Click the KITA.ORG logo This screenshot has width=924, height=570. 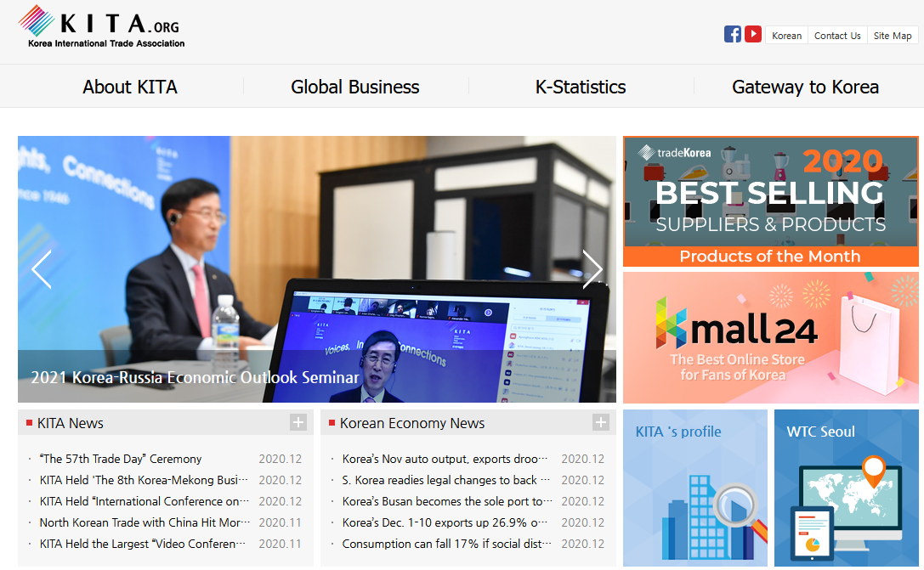click(x=101, y=26)
